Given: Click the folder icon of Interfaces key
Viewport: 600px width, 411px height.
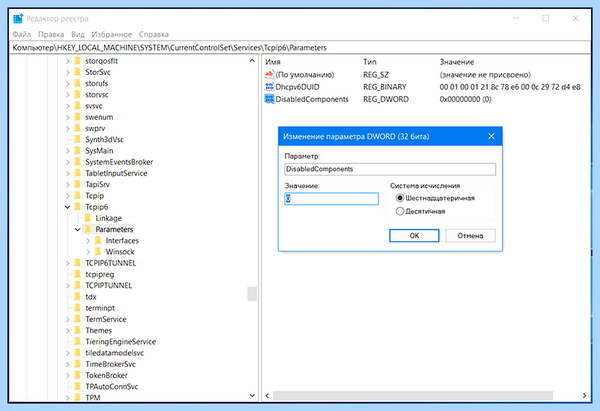Looking at the screenshot, I should point(98,241).
